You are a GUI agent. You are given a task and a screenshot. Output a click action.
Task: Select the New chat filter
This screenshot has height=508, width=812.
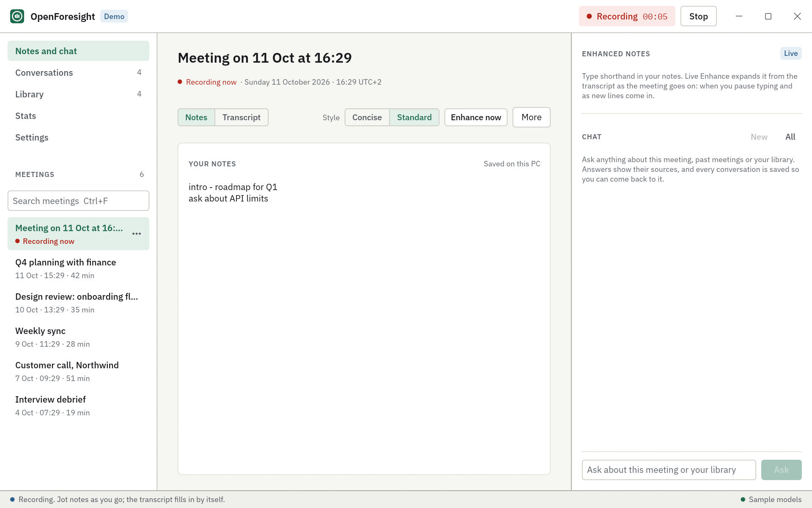click(759, 137)
